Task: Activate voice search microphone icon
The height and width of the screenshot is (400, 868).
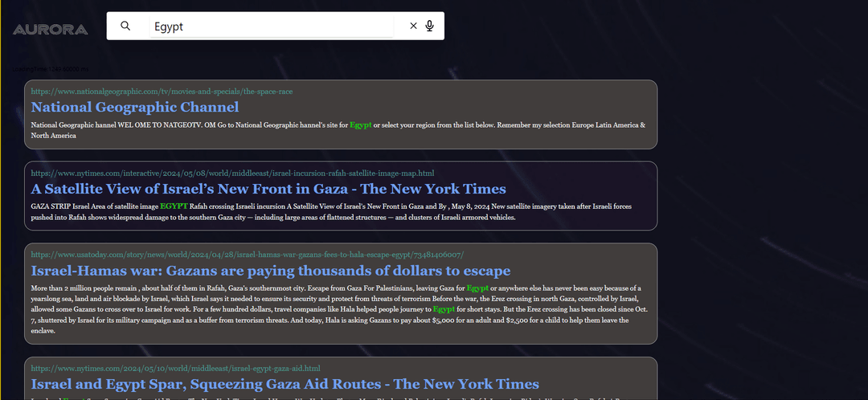Action: [429, 26]
